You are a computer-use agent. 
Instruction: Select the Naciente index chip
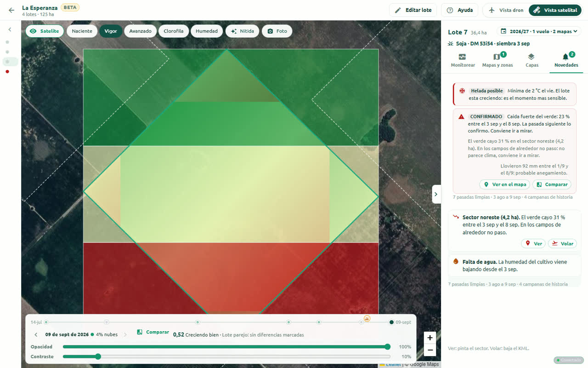(82, 31)
